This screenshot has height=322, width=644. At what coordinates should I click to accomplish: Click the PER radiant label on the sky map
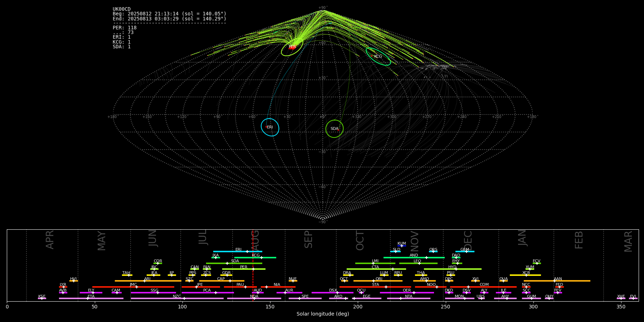tap(292, 47)
